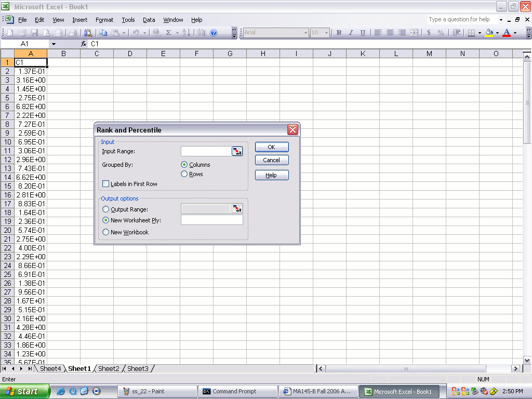Viewport: 532px width, 399px height.
Task: Click the Bold formatting icon
Action: pyautogui.click(x=339, y=33)
